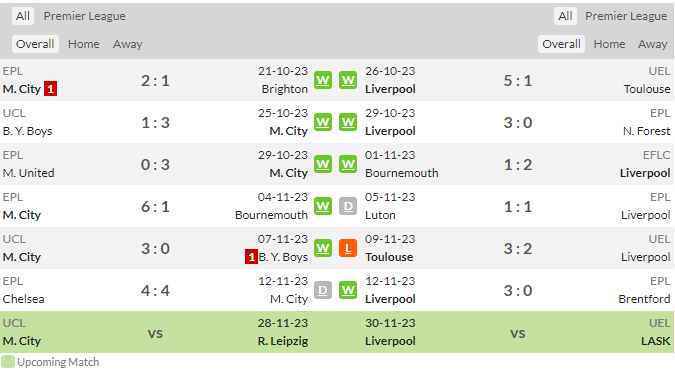Open the Chelsea 4:4 M. City score
Viewport: 675px width, 379px height.
click(x=155, y=291)
